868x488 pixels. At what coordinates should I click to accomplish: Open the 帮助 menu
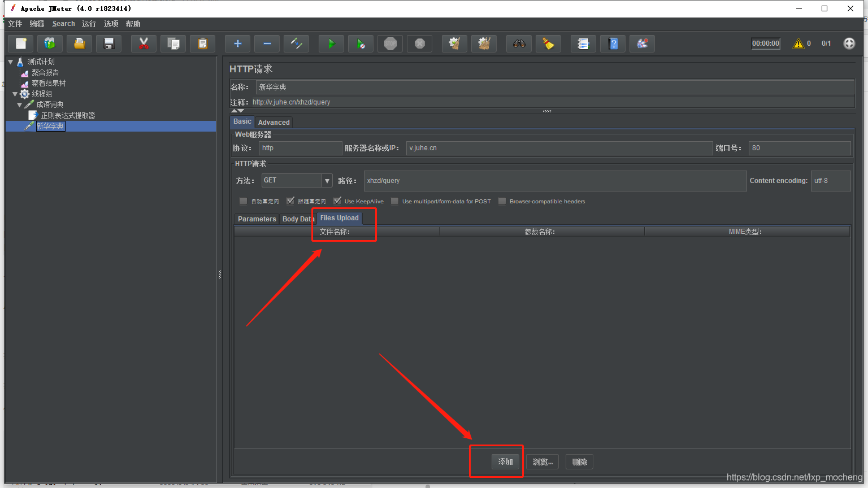pos(133,24)
